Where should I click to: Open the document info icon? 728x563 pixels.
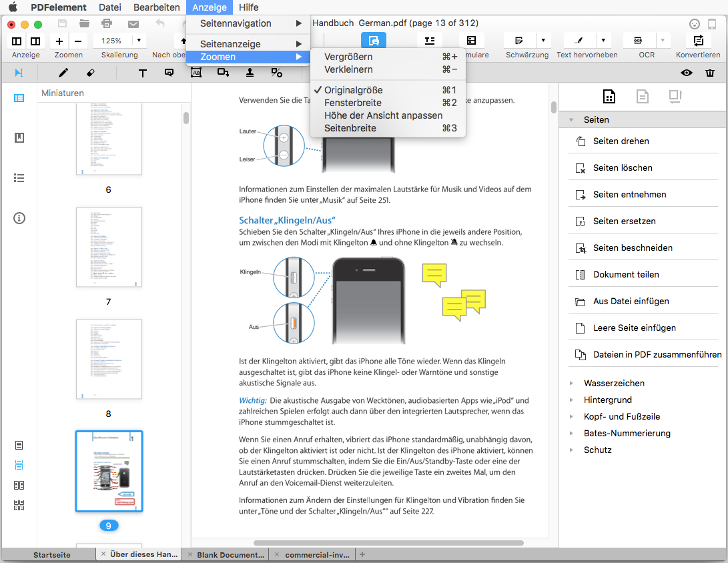pyautogui.click(x=19, y=218)
